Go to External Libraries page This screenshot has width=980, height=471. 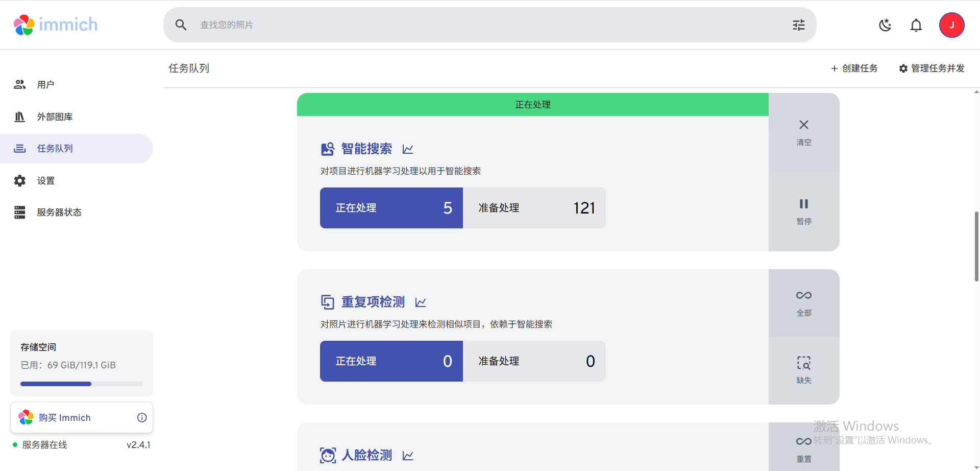coord(55,117)
